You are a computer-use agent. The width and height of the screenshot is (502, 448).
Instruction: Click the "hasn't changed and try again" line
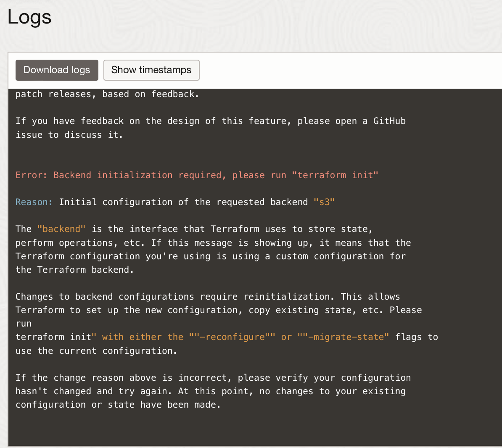210,391
